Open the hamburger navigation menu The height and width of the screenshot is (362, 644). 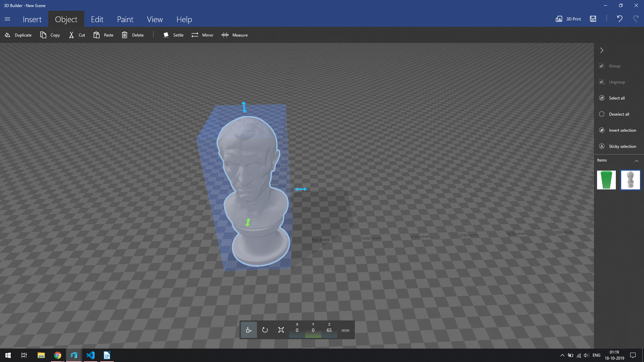7,19
